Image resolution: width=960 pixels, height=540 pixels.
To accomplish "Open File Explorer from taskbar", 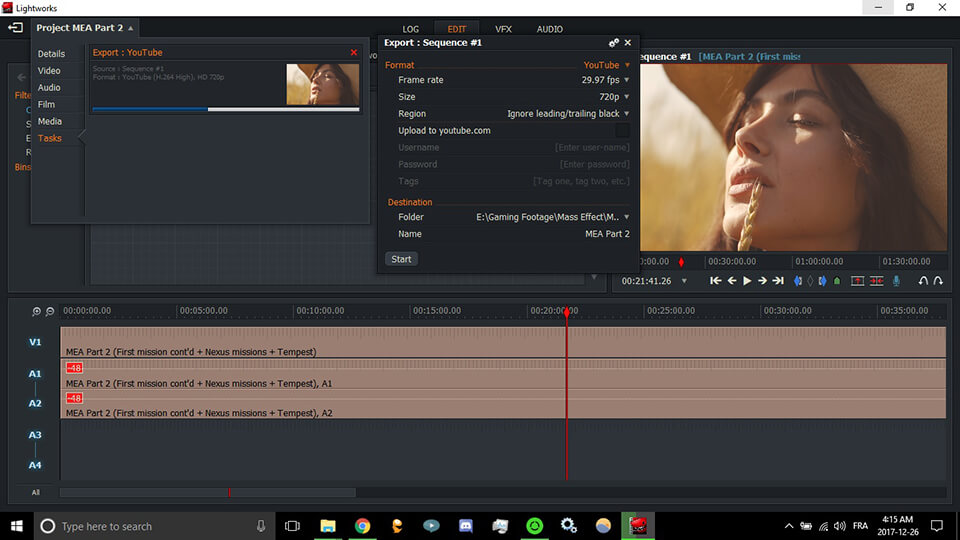I will coord(328,526).
